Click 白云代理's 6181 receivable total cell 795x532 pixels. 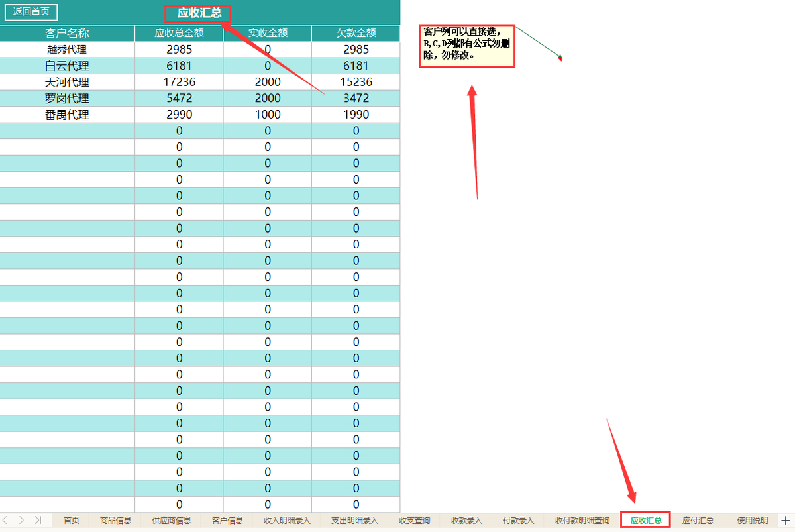(179, 66)
